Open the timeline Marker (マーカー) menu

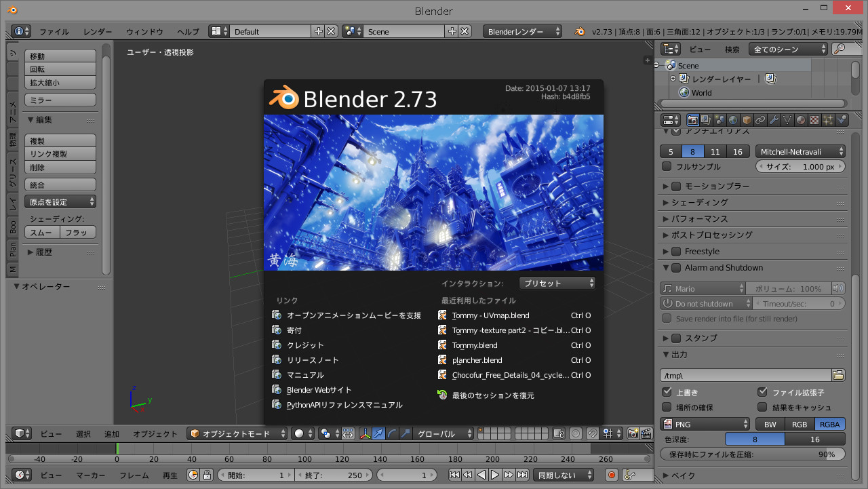91,475
